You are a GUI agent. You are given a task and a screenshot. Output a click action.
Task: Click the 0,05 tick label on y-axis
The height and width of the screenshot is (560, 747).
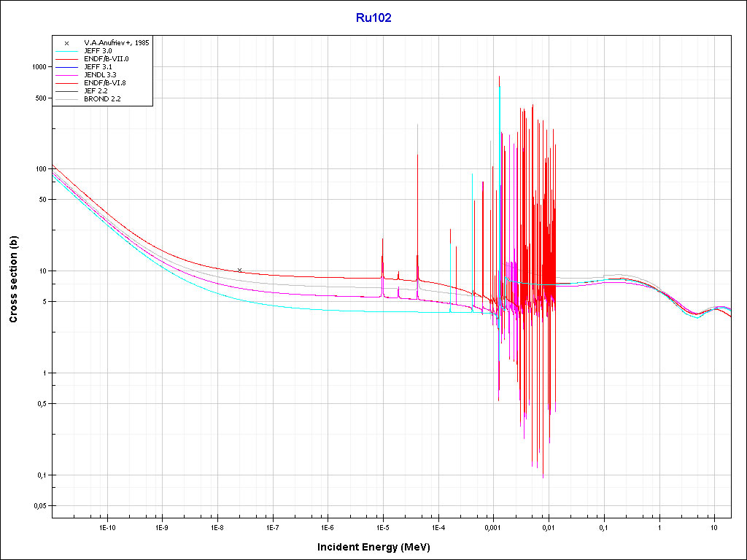(x=38, y=506)
